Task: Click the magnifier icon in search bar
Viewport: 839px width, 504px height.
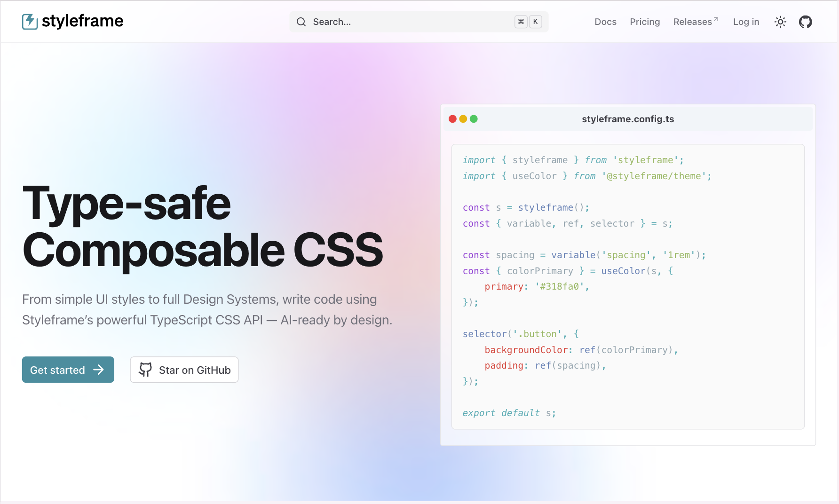Action: click(x=301, y=22)
